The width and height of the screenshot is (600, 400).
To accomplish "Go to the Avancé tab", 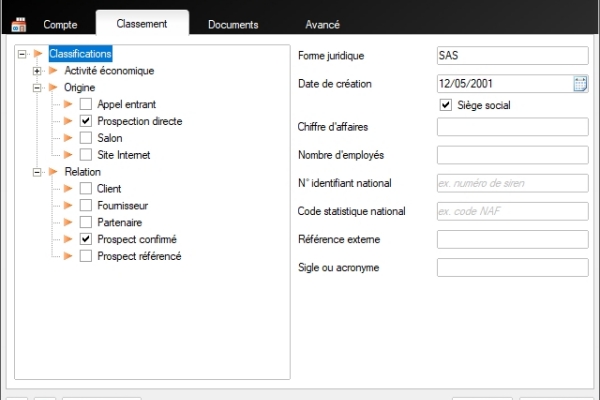I will click(x=321, y=24).
